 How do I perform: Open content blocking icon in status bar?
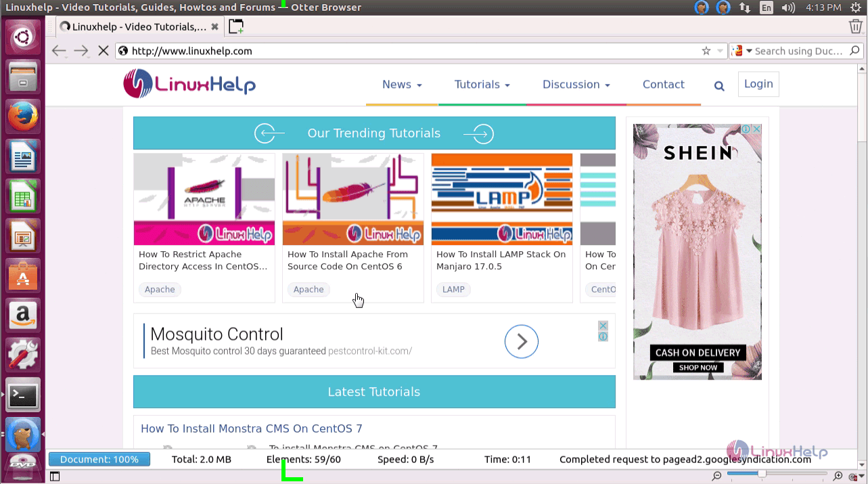pos(853,477)
